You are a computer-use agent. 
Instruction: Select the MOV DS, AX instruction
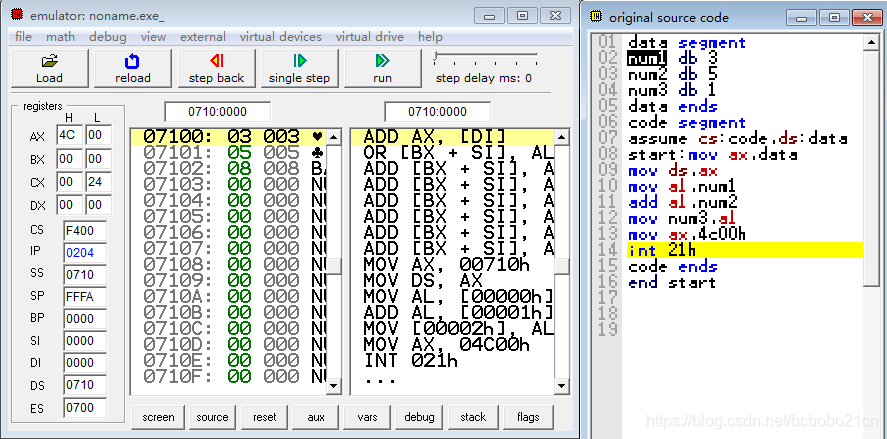pyautogui.click(x=453, y=280)
